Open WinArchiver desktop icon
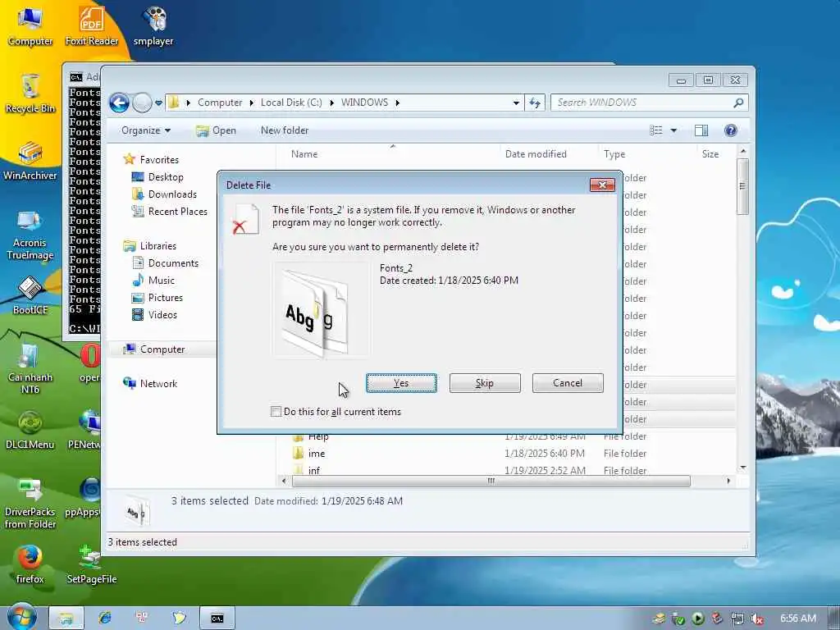Screen dimensions: 840x630 tap(30, 161)
